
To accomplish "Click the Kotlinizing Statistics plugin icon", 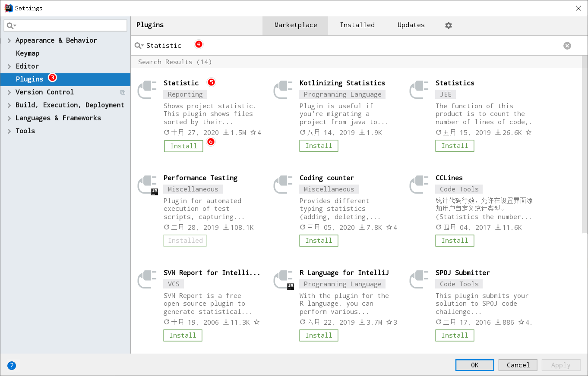I will pyautogui.click(x=283, y=90).
